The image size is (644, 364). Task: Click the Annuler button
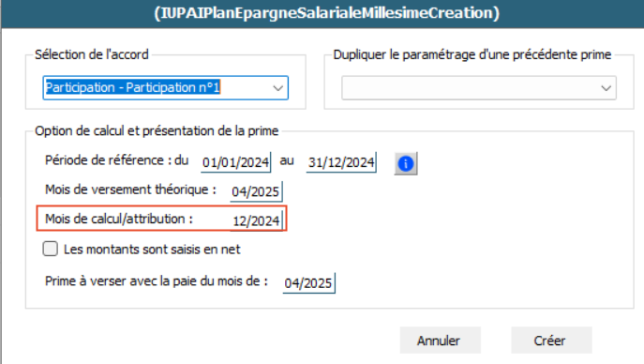(440, 341)
